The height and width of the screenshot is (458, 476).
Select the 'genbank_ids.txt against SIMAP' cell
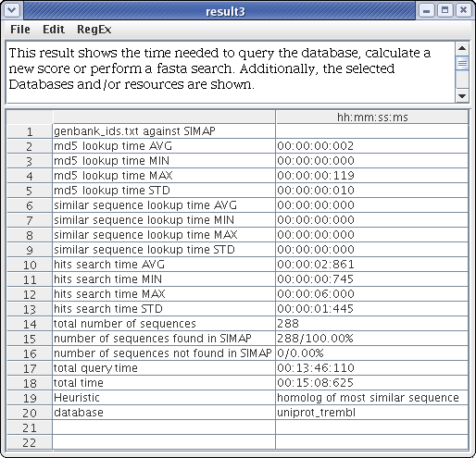coord(164,131)
